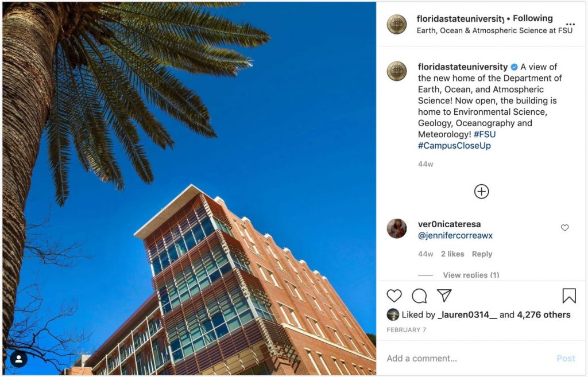Open location Earth, Ocean & Atmospheric Science
588x377 pixels.
[494, 30]
